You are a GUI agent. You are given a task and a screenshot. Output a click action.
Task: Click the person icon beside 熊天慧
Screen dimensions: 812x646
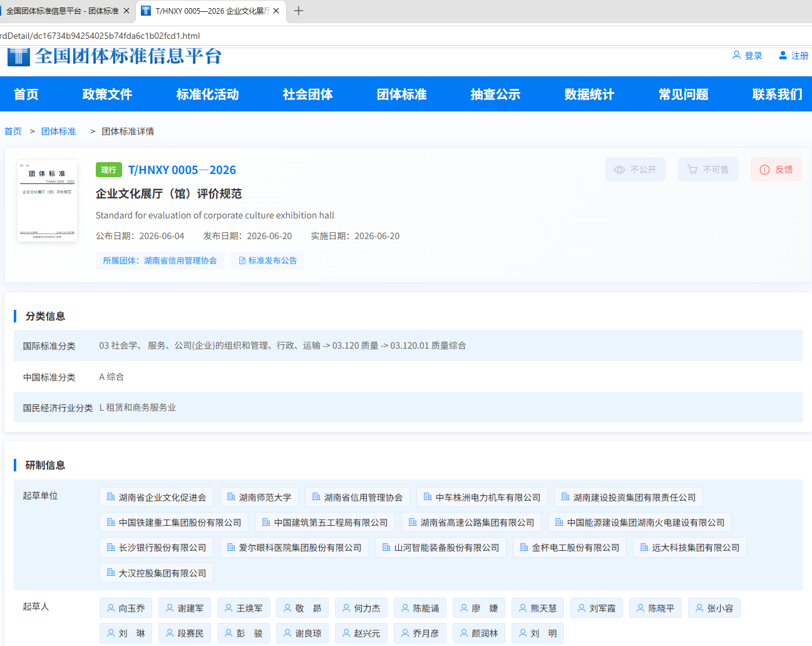(523, 608)
